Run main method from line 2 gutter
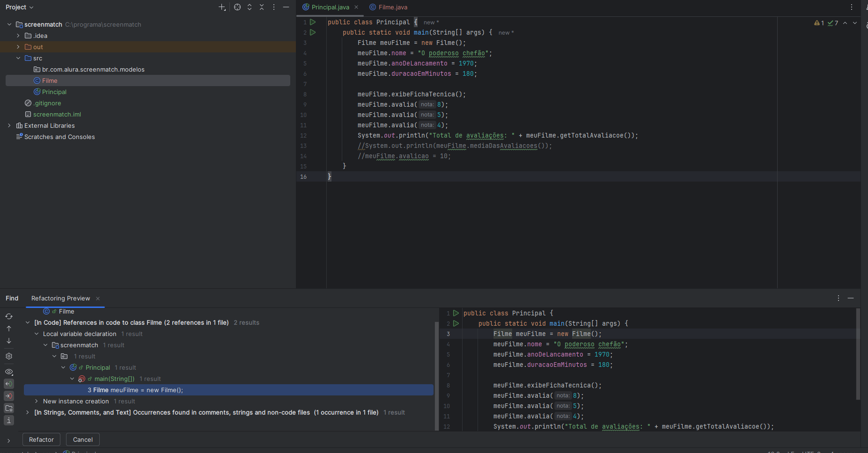The height and width of the screenshot is (453, 868). point(313,32)
